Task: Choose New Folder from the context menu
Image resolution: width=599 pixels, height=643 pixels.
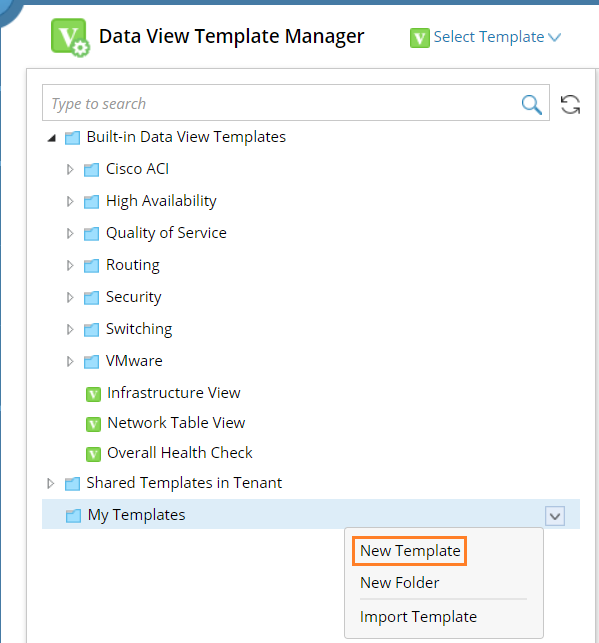Action: coord(399,583)
